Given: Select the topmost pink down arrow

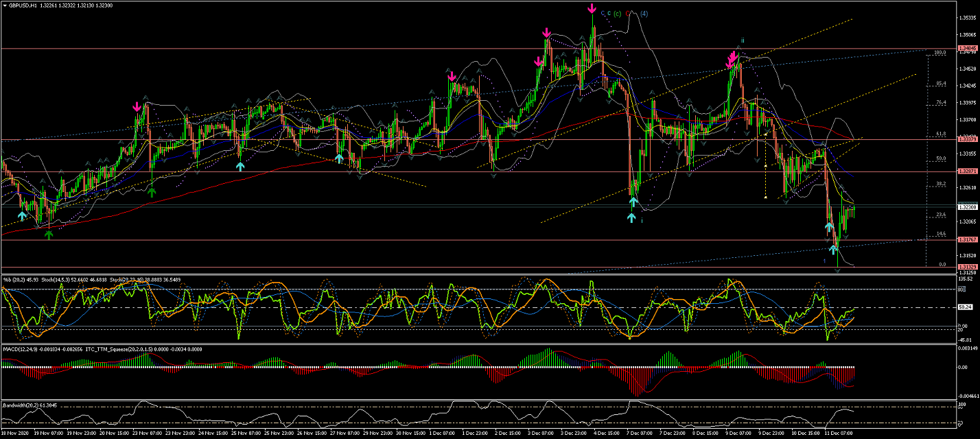Looking at the screenshot, I should [592, 9].
